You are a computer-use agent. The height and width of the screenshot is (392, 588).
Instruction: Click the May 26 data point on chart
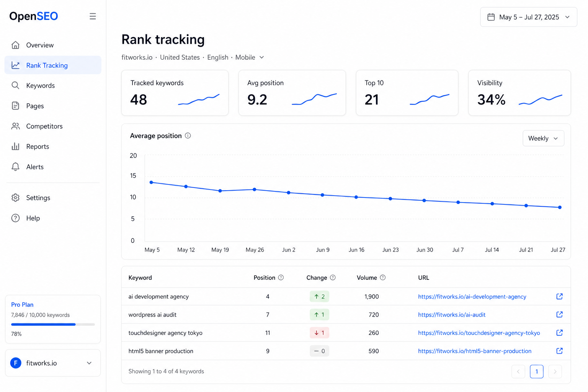tap(255, 189)
